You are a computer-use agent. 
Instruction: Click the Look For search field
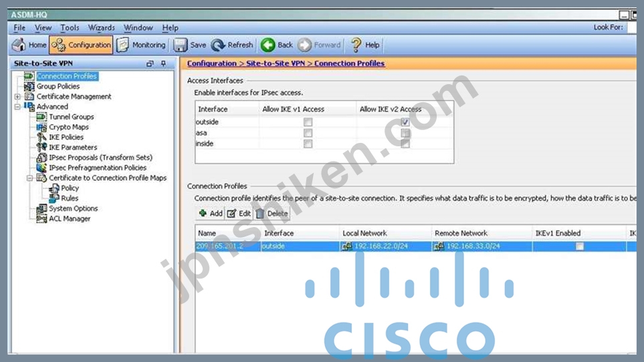point(632,27)
